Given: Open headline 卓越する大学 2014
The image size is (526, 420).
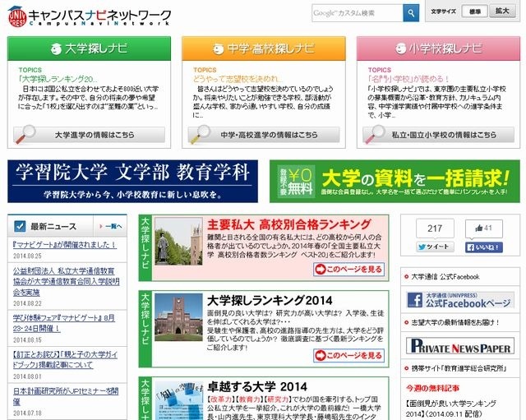Looking at the screenshot, I should [x=257, y=386].
